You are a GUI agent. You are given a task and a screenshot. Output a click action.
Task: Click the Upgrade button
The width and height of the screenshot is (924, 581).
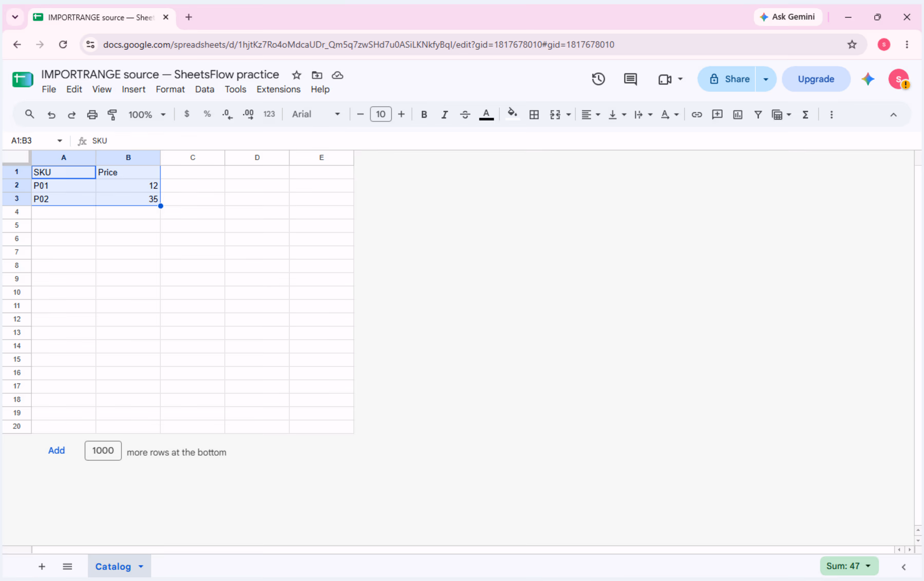[816, 79]
